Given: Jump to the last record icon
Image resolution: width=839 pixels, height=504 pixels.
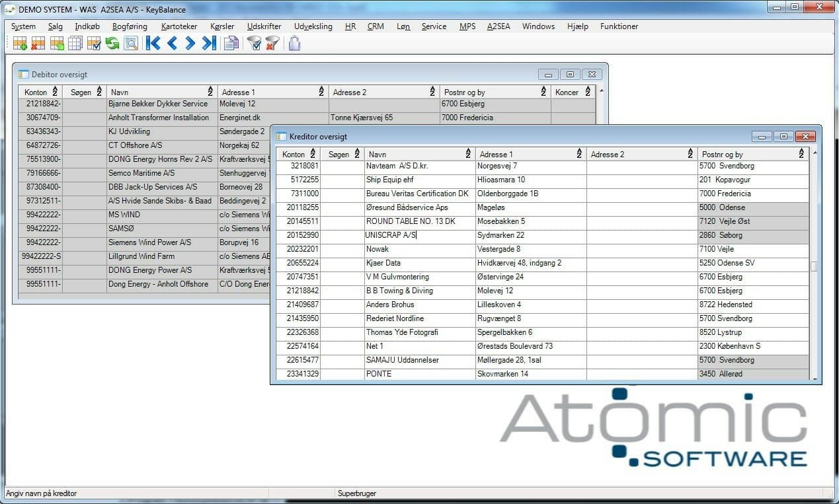Looking at the screenshot, I should (x=209, y=42).
